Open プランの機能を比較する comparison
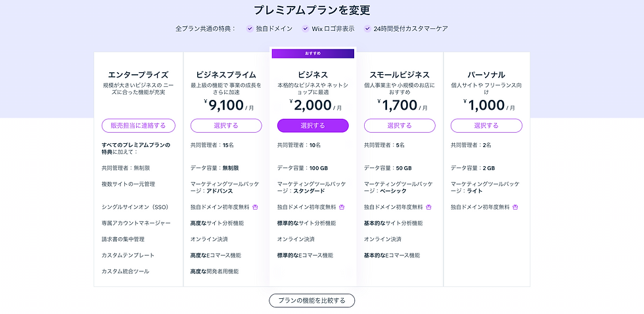The image size is (644, 314). pyautogui.click(x=311, y=300)
